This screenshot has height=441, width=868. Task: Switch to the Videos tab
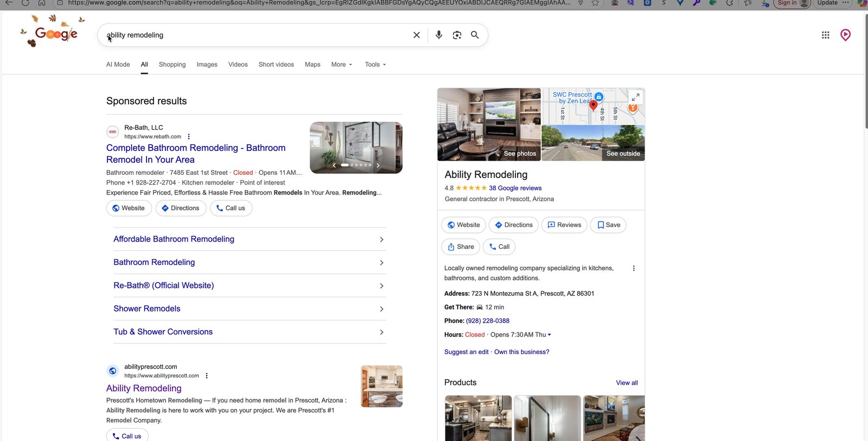coord(238,65)
